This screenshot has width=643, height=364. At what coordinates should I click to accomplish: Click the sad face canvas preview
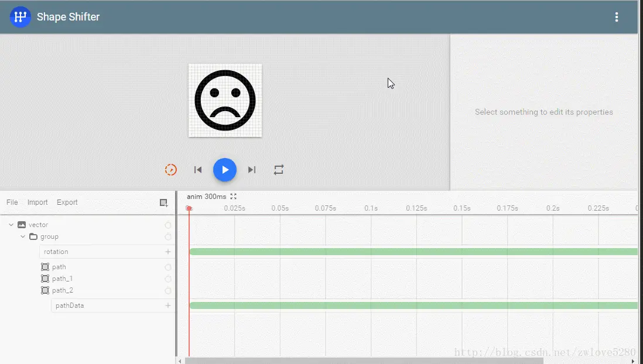tap(225, 101)
